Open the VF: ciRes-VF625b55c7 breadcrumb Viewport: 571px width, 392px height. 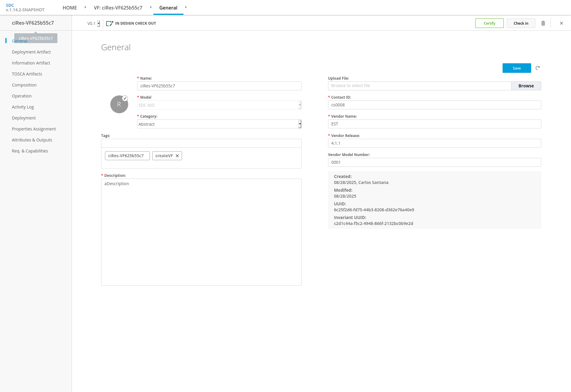click(x=118, y=8)
